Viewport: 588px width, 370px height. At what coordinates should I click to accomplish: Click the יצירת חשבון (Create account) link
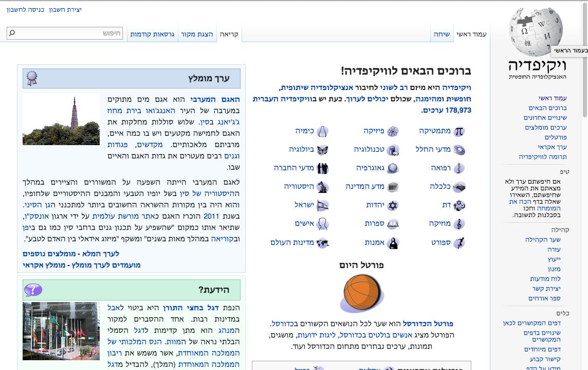pos(65,10)
